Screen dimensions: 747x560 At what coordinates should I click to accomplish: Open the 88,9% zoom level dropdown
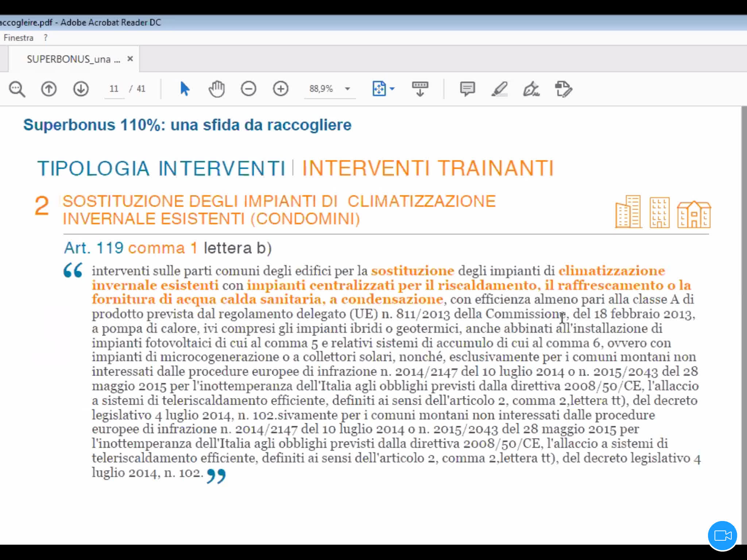pyautogui.click(x=347, y=89)
